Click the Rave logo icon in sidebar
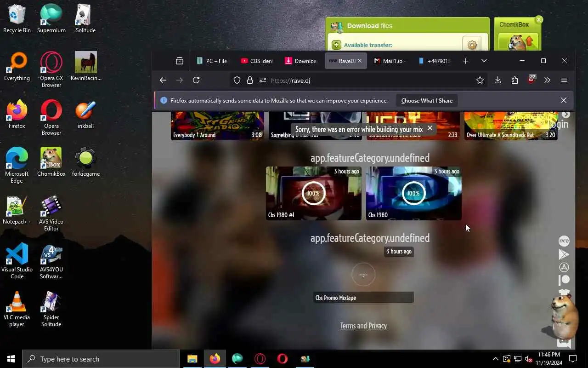 coord(564,241)
